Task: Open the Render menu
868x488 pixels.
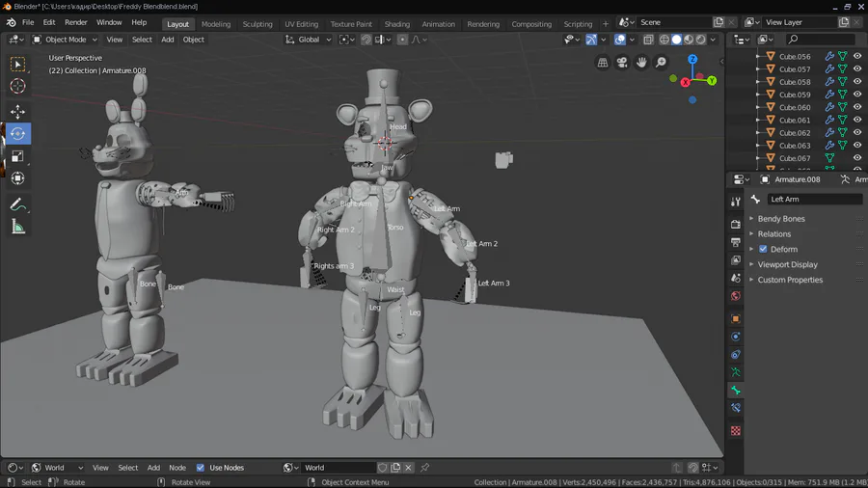Action: click(76, 23)
